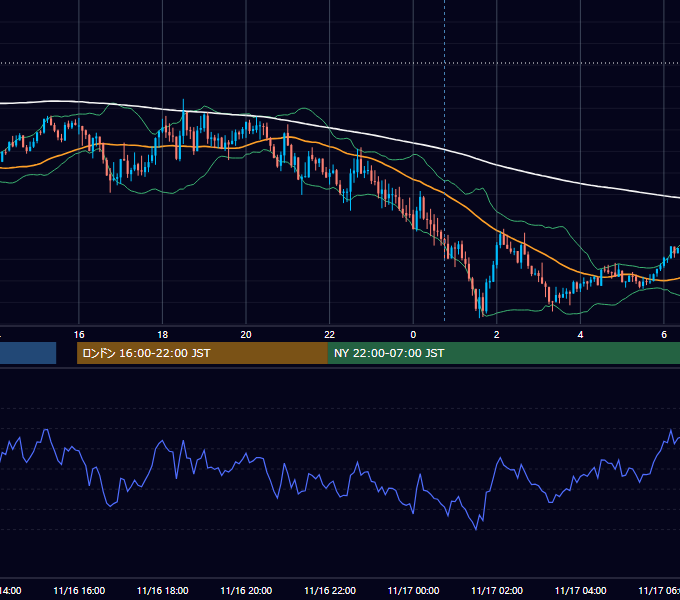Image resolution: width=680 pixels, height=600 pixels.
Task: Click the 11/16 18:00 timestamp label
Action: [x=163, y=591]
